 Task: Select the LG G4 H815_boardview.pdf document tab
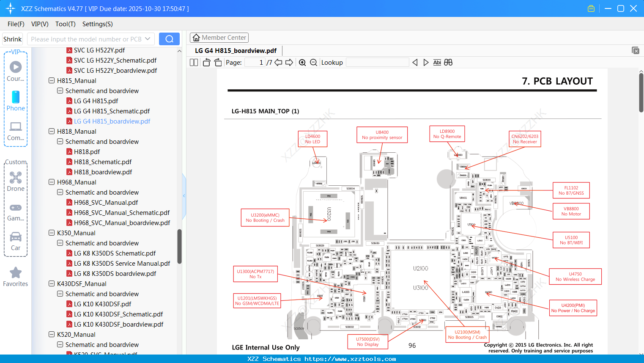click(236, 51)
